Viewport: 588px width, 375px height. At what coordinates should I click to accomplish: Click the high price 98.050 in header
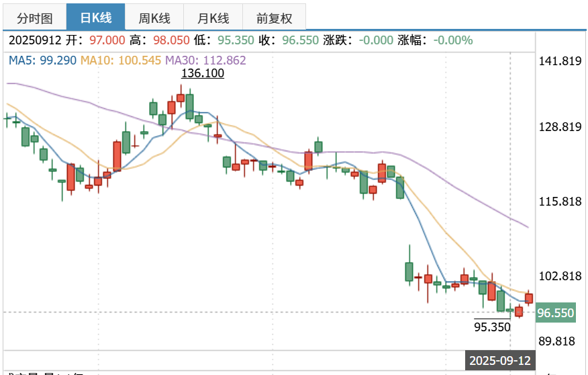pyautogui.click(x=171, y=40)
